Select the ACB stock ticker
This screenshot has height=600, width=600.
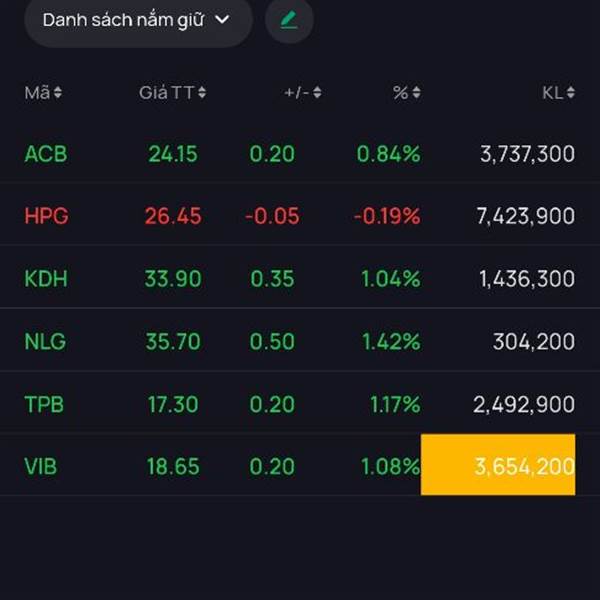coord(45,154)
